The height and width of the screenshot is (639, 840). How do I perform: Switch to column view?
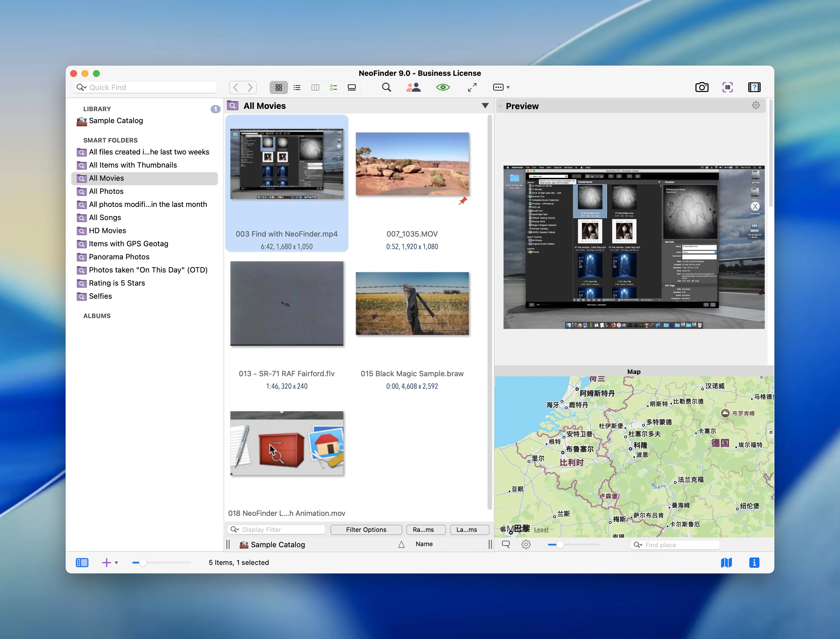(x=315, y=87)
